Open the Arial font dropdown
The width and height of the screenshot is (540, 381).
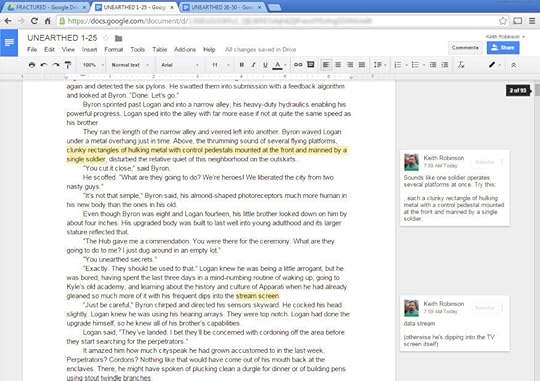tap(180, 65)
